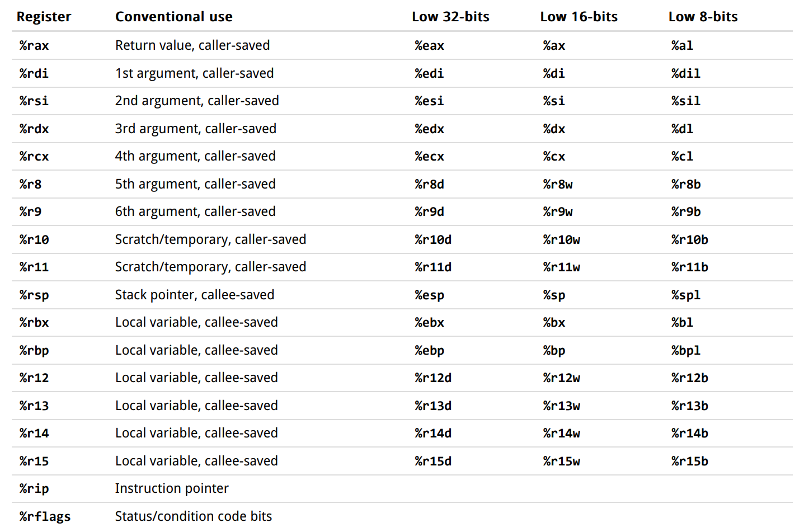Click the %r10d 32-bit register entry
The height and width of the screenshot is (532, 809).
(x=433, y=239)
